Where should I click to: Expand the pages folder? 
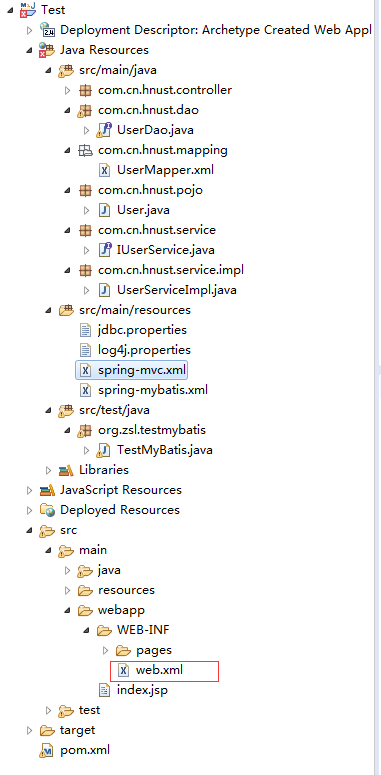point(106,650)
